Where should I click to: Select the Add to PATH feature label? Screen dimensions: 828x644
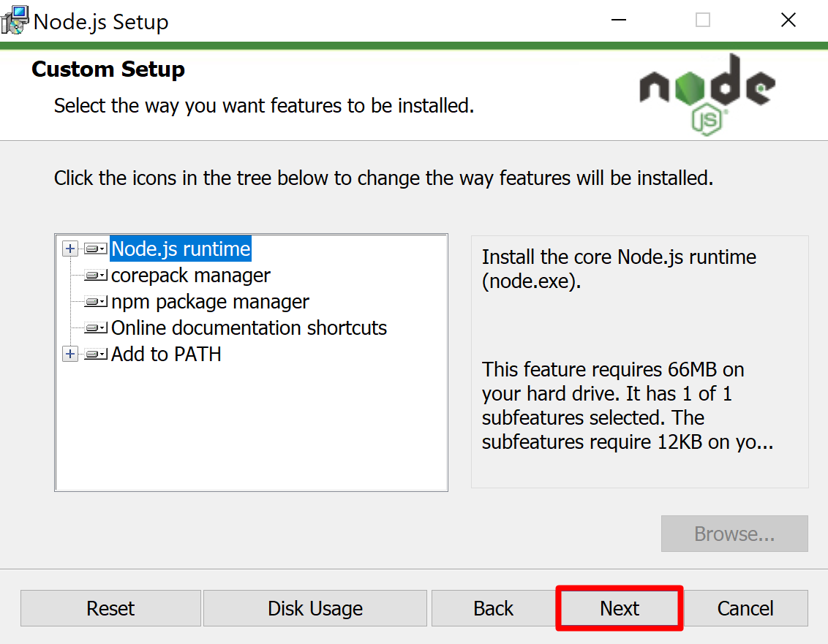pyautogui.click(x=166, y=355)
